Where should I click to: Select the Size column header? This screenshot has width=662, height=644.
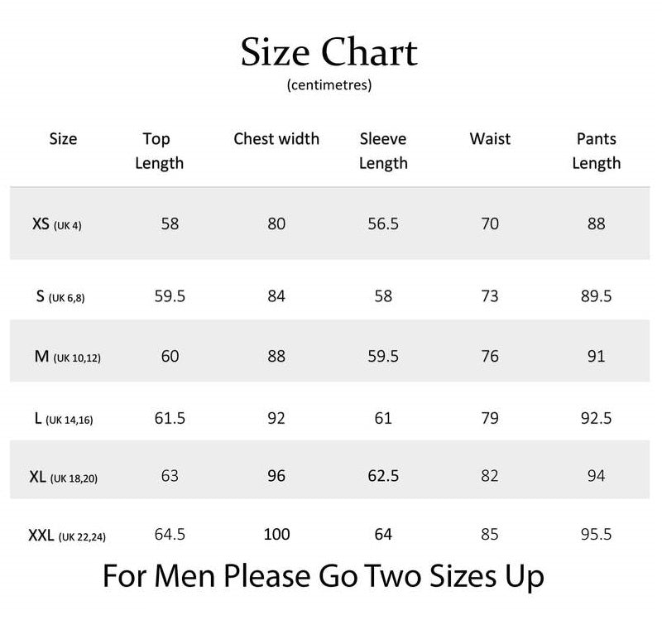tap(63, 139)
